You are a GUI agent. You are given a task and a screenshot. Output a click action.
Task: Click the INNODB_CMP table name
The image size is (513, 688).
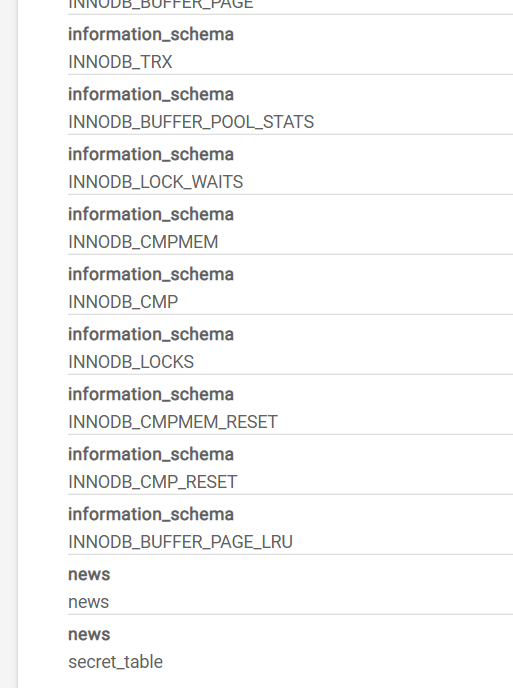123,302
